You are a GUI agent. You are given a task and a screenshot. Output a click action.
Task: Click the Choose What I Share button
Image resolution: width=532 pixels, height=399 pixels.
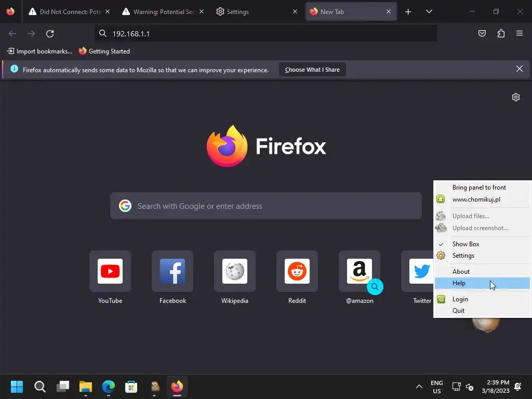[x=312, y=70]
